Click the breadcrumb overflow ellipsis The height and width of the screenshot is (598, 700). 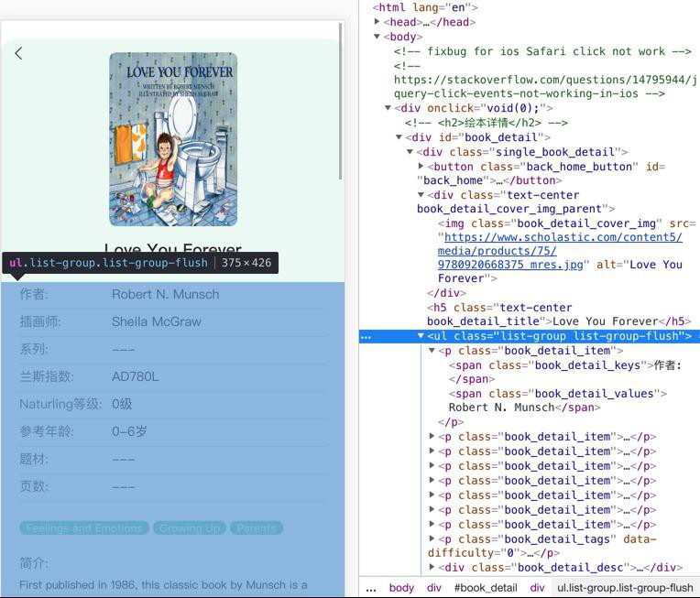click(x=371, y=589)
